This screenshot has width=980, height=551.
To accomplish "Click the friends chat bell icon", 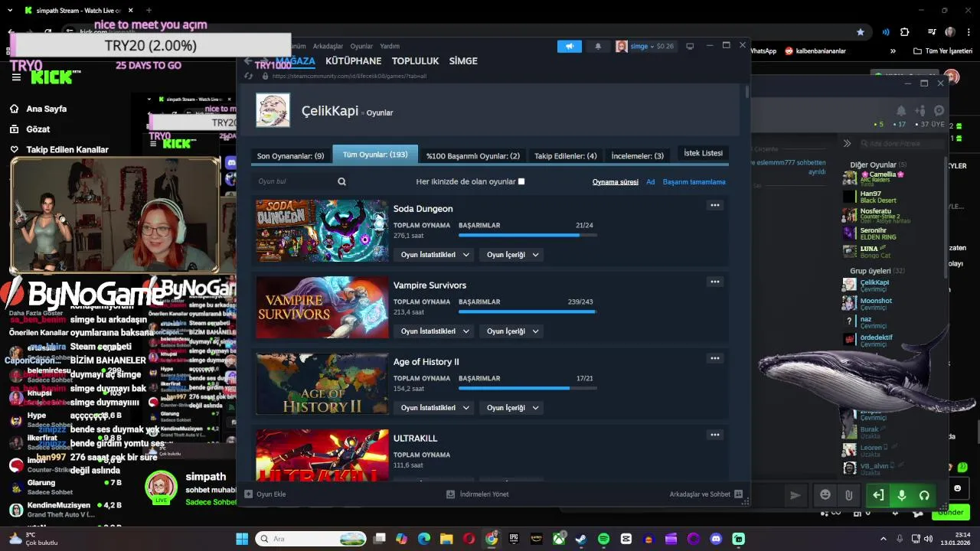I will pyautogui.click(x=901, y=111).
